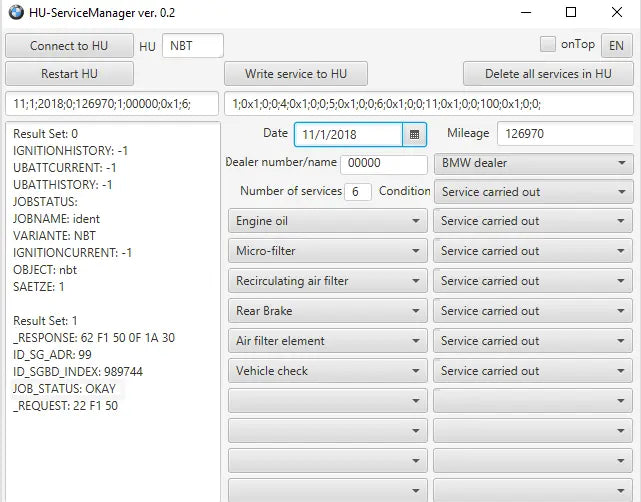Image resolution: width=641 pixels, height=502 pixels.
Task: Switch language with EN button
Action: click(x=617, y=45)
